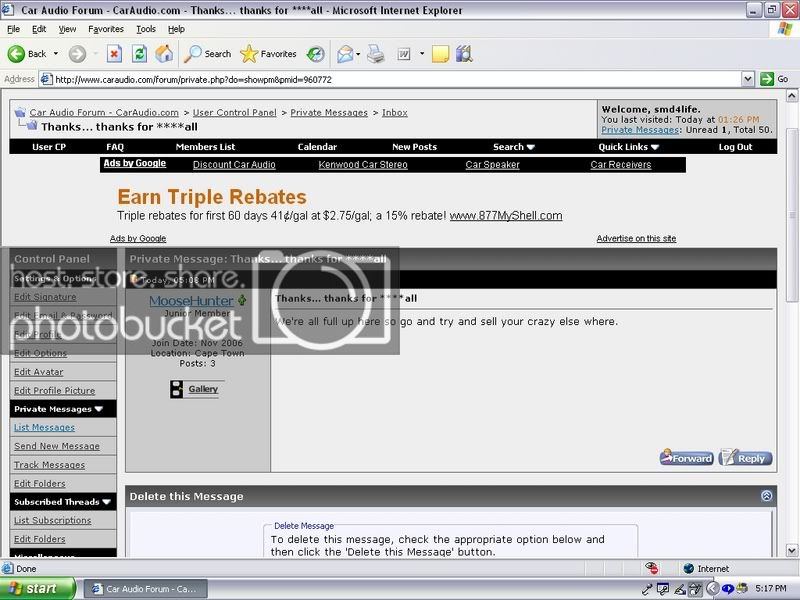Image resolution: width=800 pixels, height=600 pixels.
Task: Click the History icon in the toolbar
Action: point(316,54)
